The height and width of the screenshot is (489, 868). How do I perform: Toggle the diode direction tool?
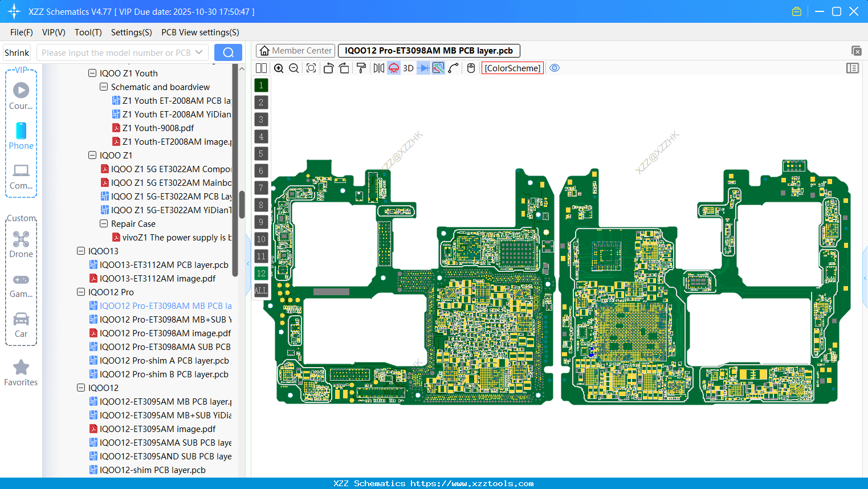(x=422, y=68)
